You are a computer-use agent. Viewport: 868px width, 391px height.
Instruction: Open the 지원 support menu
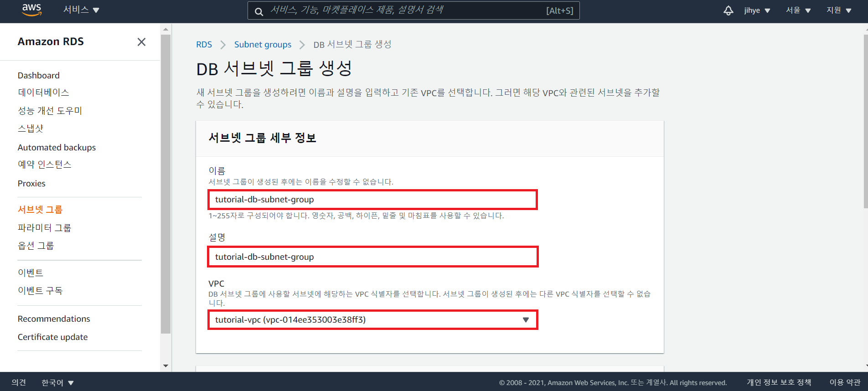tap(839, 10)
